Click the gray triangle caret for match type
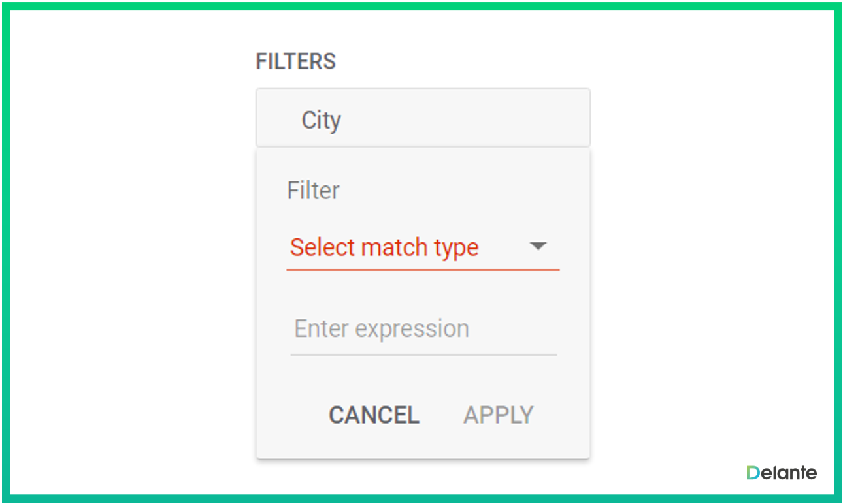Viewport: 843px width, 504px height. click(x=538, y=247)
